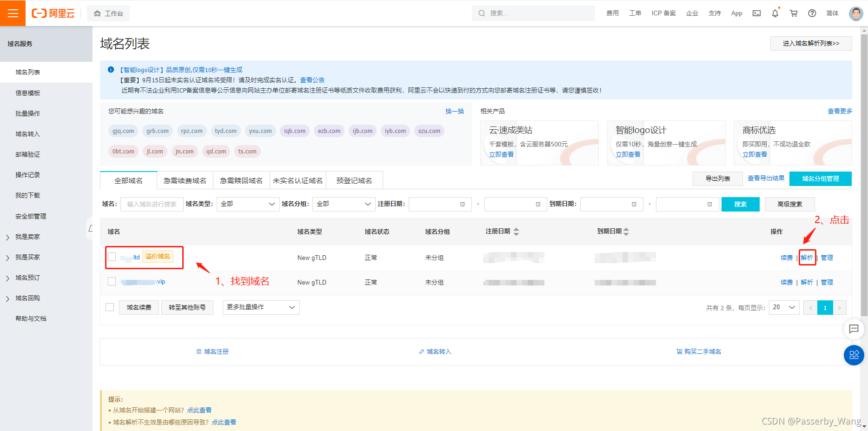Open 安全锁管理 in sidebar
868x431 pixels.
click(x=31, y=216)
